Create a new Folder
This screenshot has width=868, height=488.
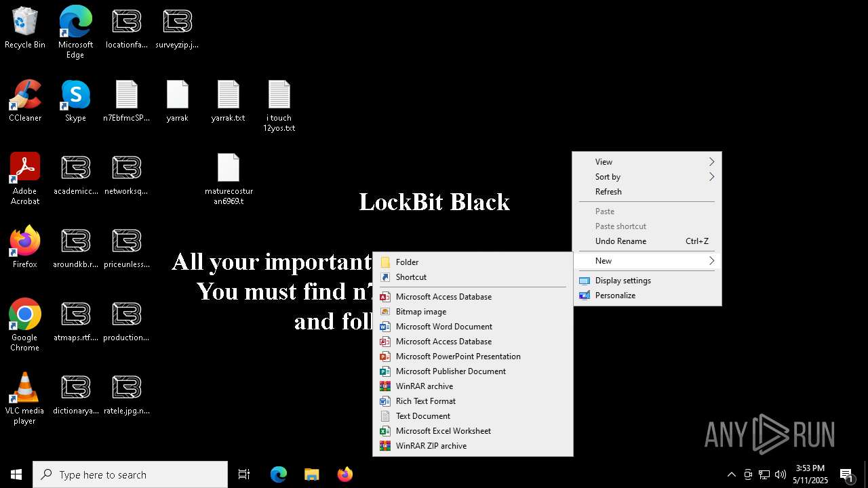[473, 262]
